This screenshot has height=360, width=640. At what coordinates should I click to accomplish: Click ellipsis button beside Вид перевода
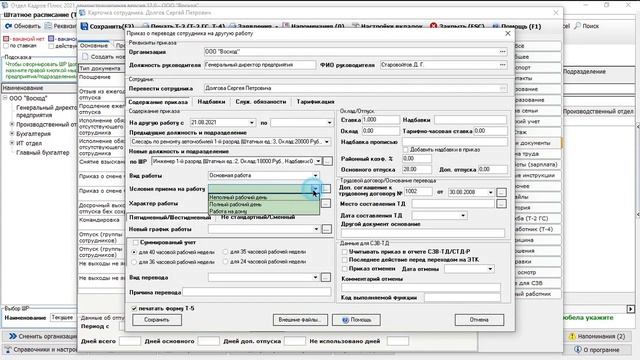point(325,278)
